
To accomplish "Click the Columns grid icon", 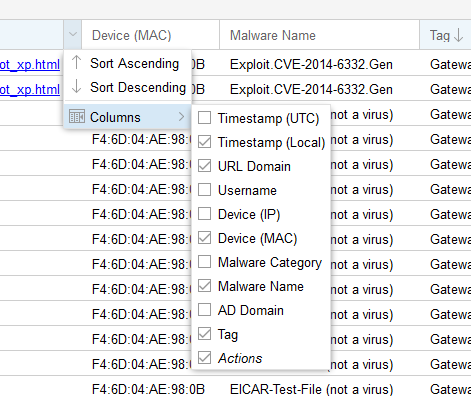I will click(77, 117).
